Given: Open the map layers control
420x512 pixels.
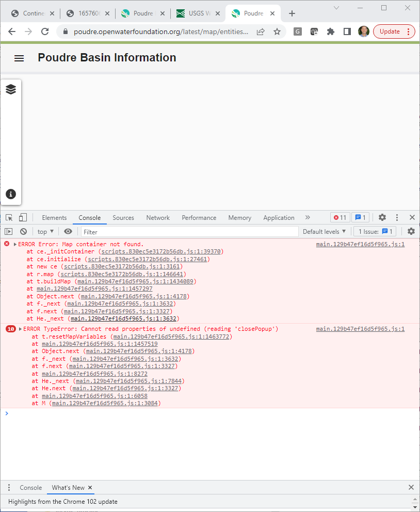Looking at the screenshot, I should tap(11, 89).
